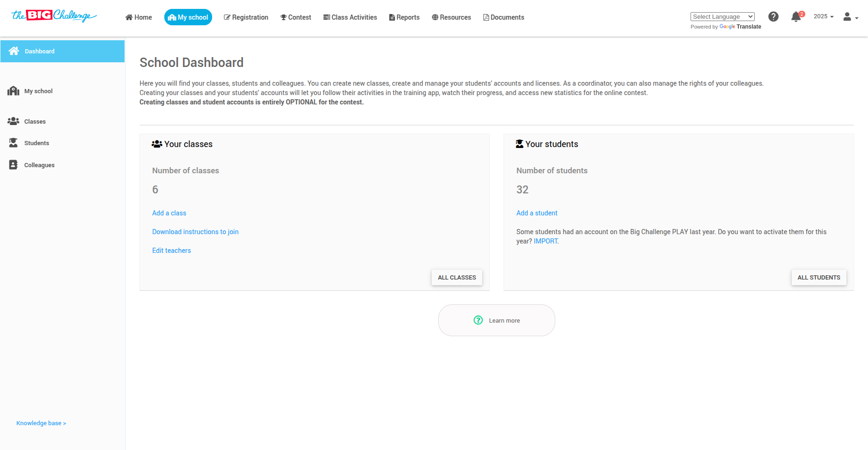Open notifications bell icon
The height and width of the screenshot is (450, 868).
[796, 17]
